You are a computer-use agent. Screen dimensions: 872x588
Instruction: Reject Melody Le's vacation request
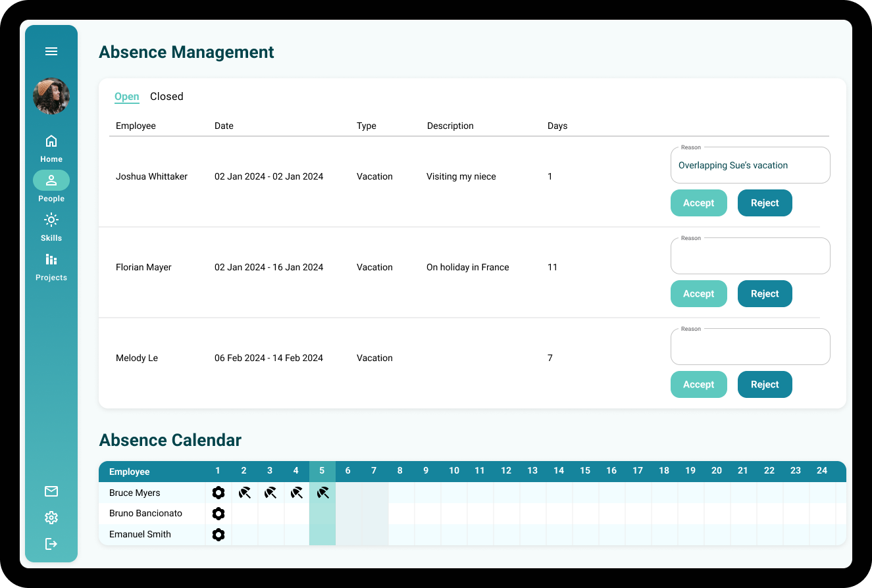point(765,385)
